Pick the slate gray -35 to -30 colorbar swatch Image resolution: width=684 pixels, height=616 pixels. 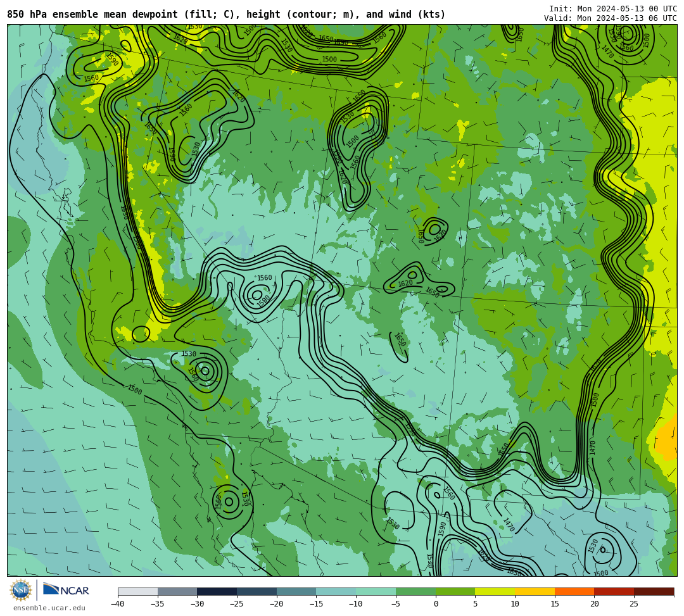(x=177, y=591)
